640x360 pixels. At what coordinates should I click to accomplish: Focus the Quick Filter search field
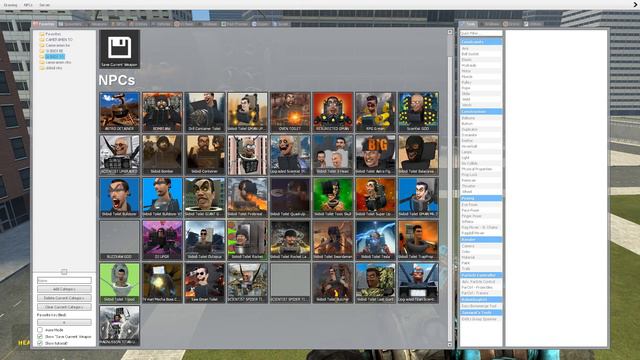pos(481,33)
